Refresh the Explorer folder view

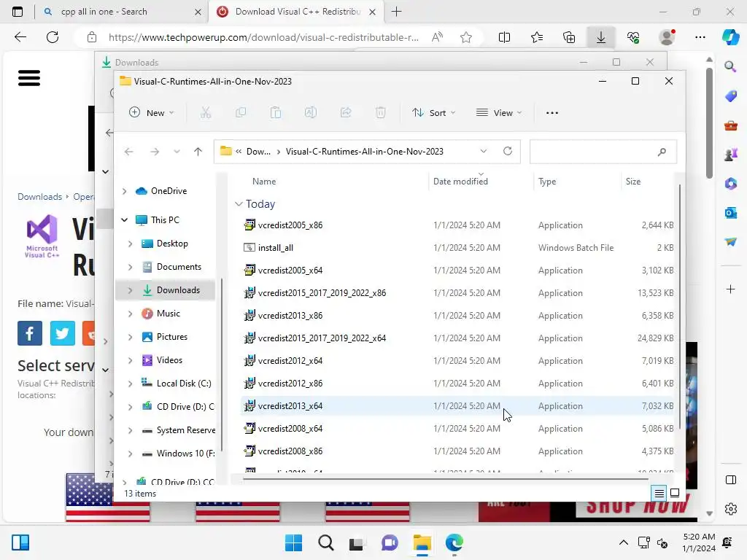[x=508, y=151]
